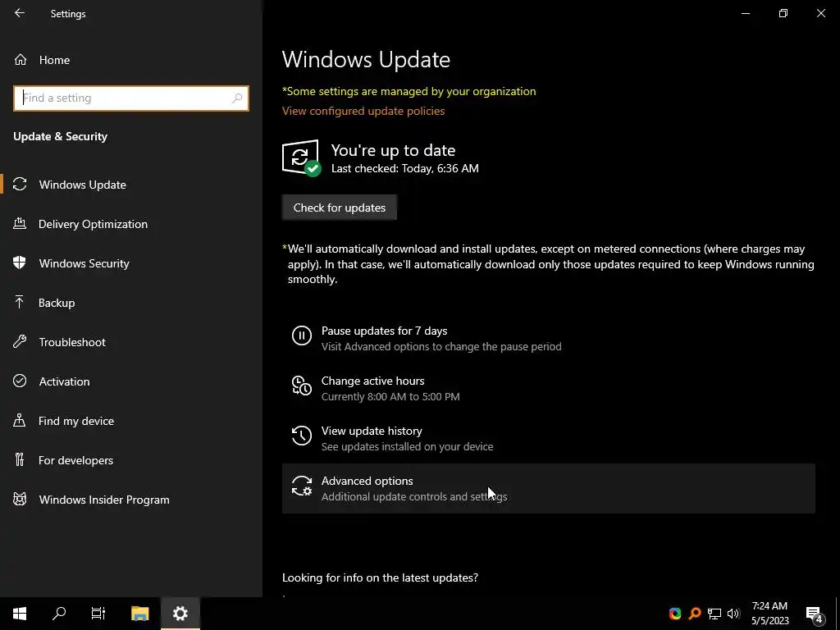
Task: Open Find my device page
Action: pyautogui.click(x=131, y=421)
